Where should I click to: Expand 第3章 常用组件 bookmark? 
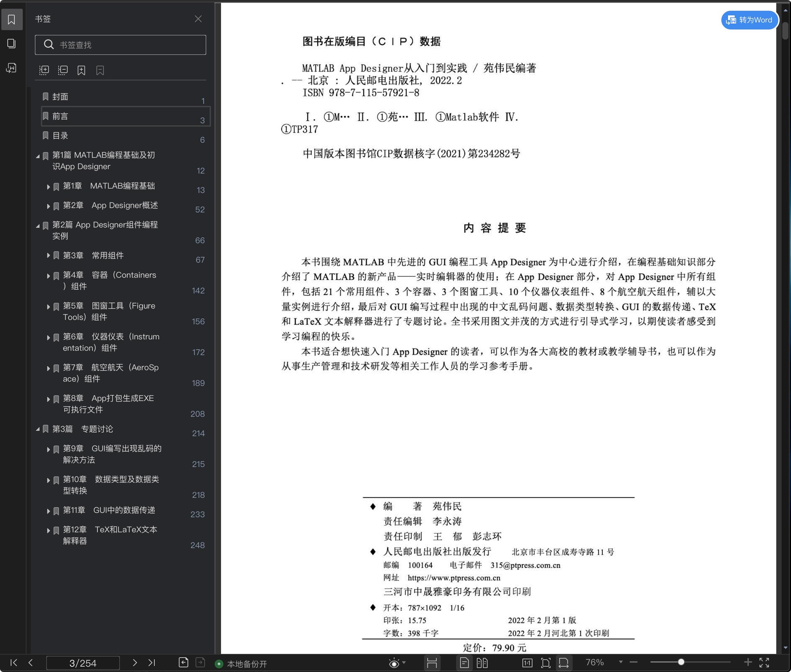[x=48, y=256]
